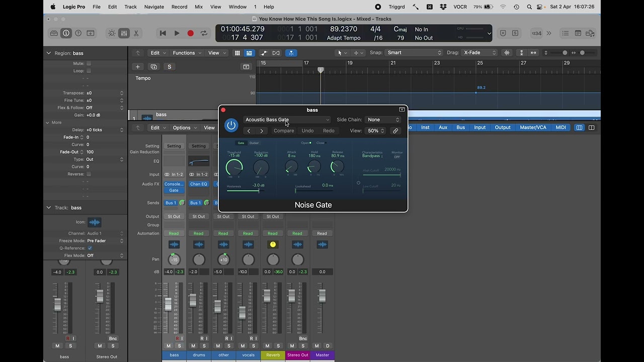This screenshot has height=362, width=644.
Task: Click the Read automation button on vocals
Action: click(248, 233)
